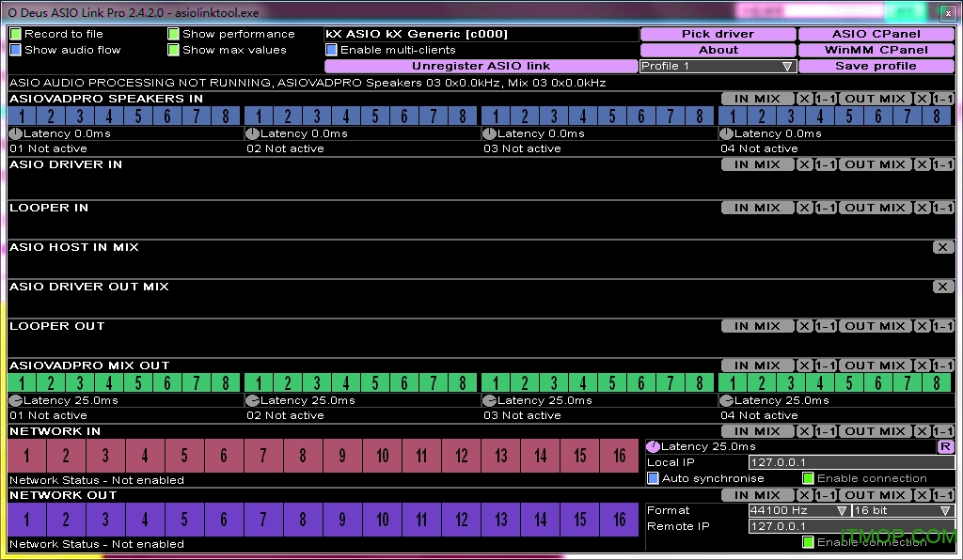Clear the ASIO HOST IN MIX with X

pos(943,247)
